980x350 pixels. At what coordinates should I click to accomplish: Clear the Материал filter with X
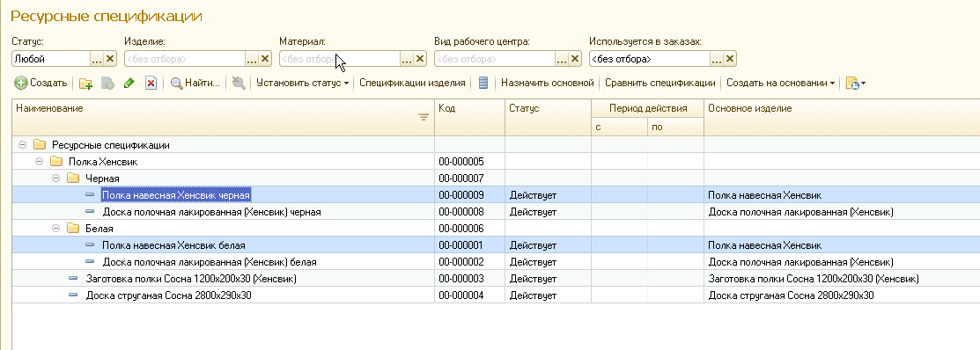(x=420, y=59)
